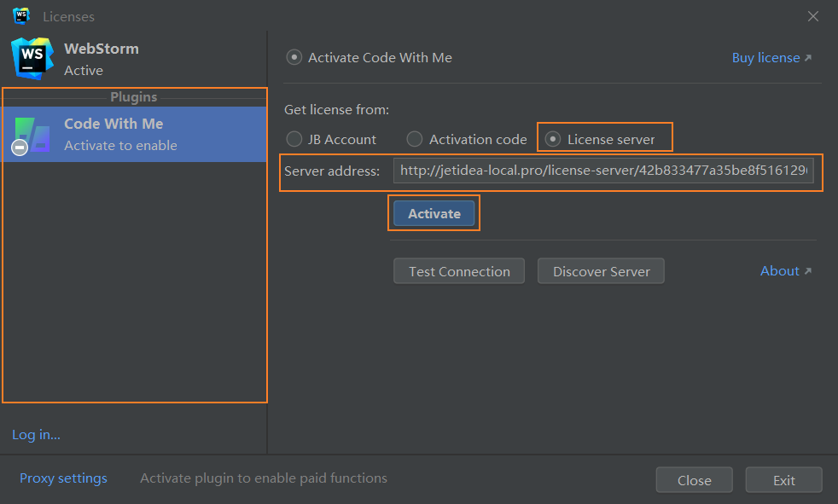Click the Discover Server button
The width and height of the screenshot is (838, 504).
[601, 271]
